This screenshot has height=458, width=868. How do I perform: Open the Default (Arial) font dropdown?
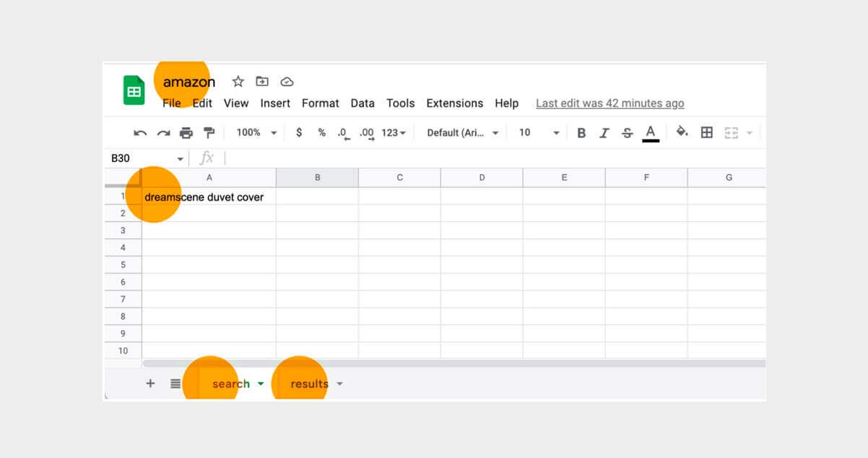click(463, 133)
